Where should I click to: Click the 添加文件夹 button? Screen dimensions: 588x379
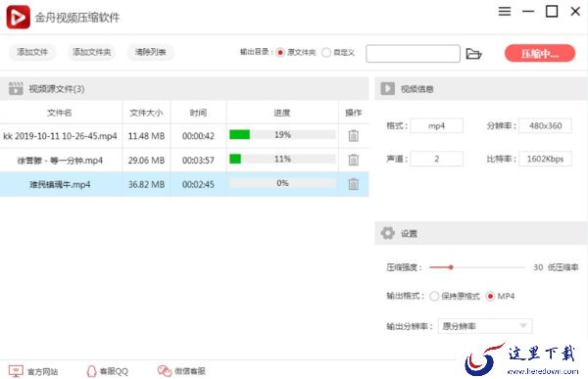tap(91, 52)
